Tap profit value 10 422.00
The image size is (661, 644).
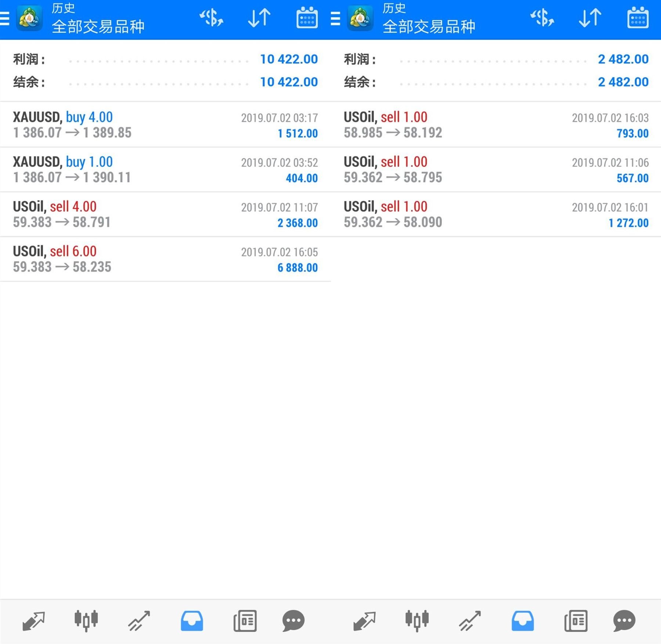coord(289,59)
